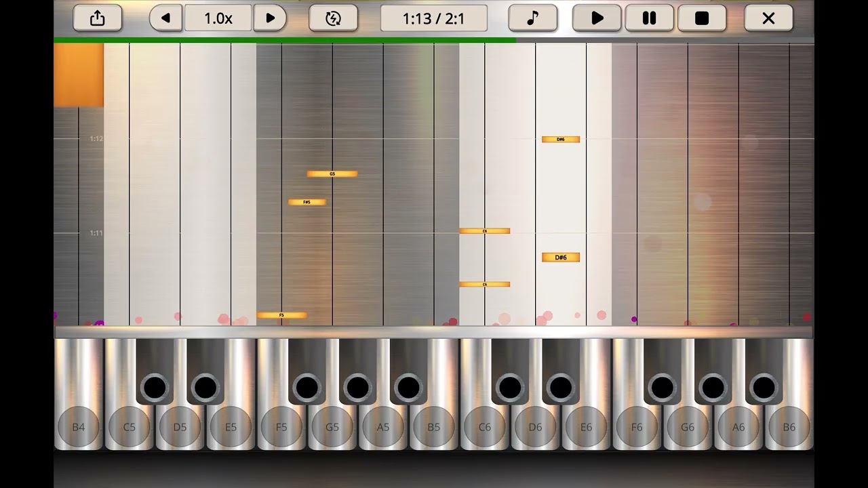This screenshot has width=868, height=488.
Task: Open the music note settings icon
Action: coord(532,18)
